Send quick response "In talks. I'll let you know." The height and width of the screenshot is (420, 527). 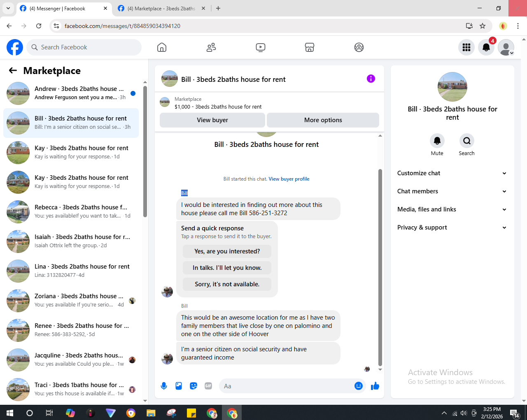click(x=227, y=268)
